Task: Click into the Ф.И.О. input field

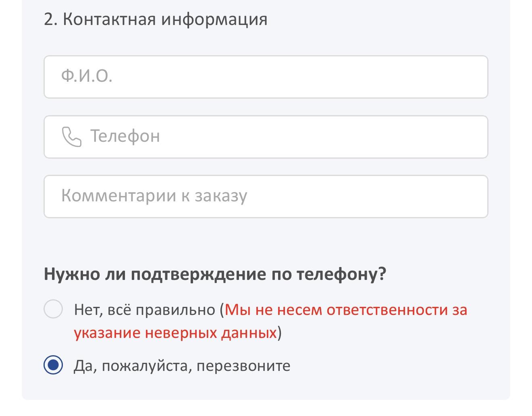Action: click(266, 77)
